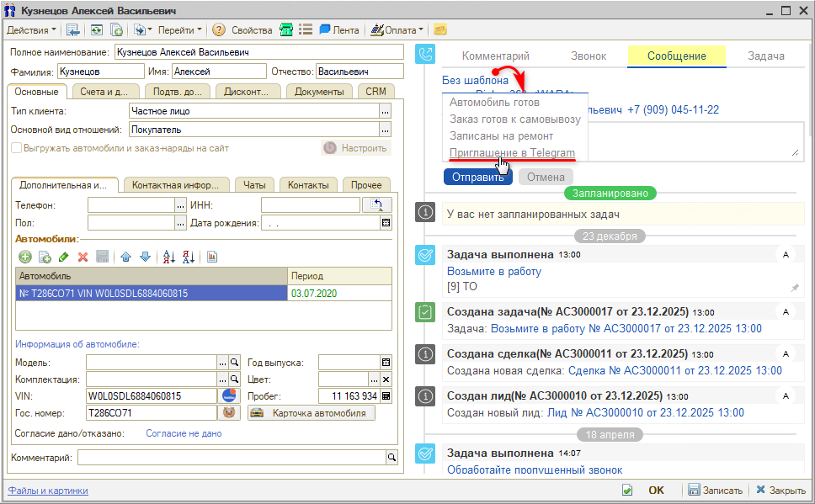Click calculator icon next to Пробег
This screenshot has width=815, height=504.
(x=386, y=396)
